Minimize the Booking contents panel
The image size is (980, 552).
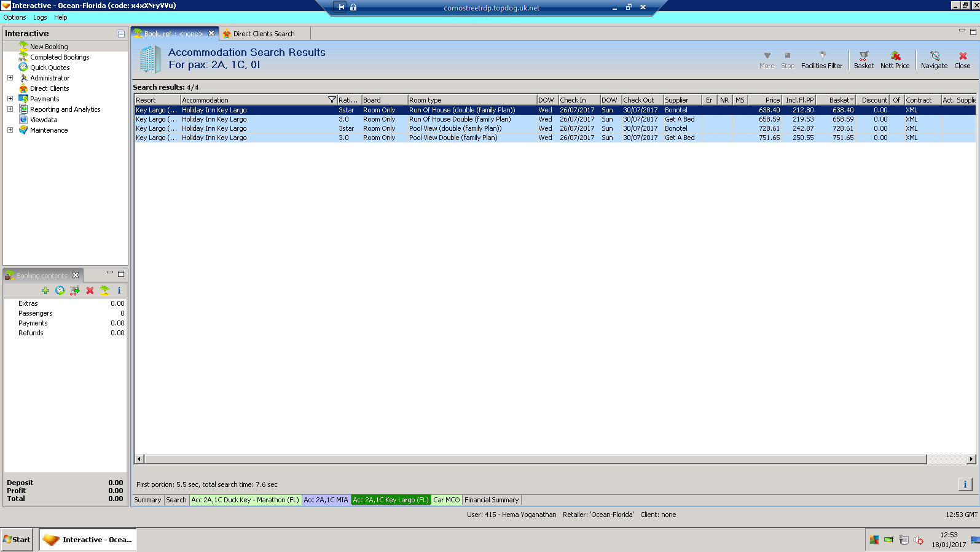(x=110, y=273)
